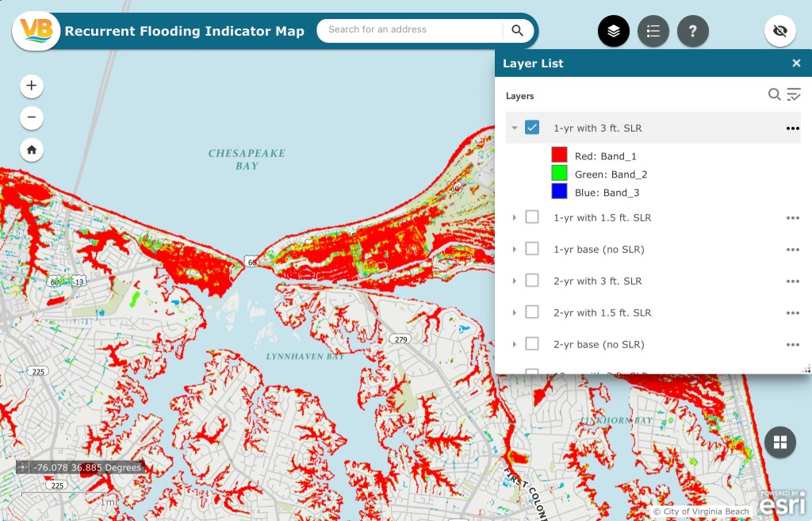Open the Layer List widget icon

tap(613, 32)
